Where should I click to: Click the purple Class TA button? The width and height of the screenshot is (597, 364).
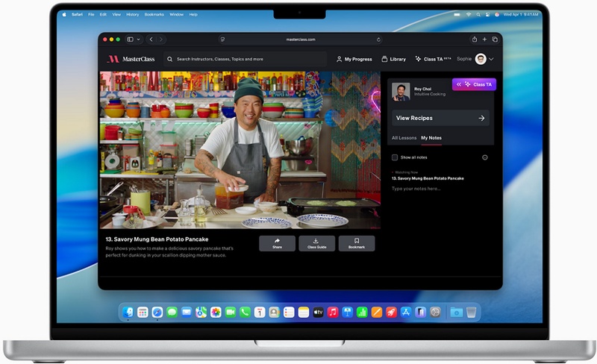474,84
